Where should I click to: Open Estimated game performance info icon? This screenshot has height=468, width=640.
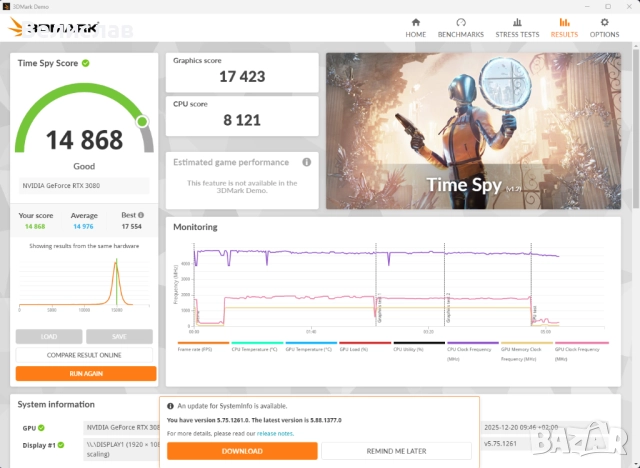(x=307, y=162)
